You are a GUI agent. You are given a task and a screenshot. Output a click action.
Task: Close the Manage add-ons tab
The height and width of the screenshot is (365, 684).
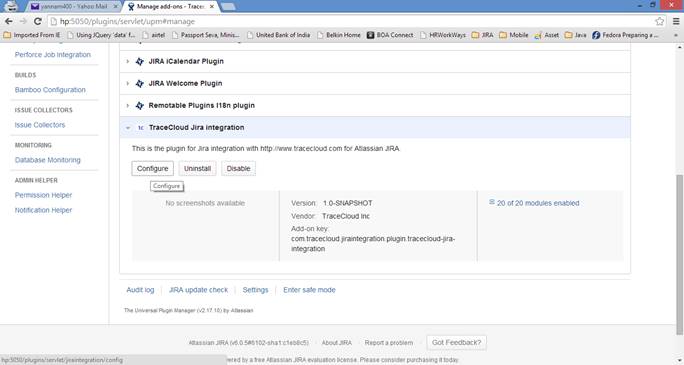click(x=212, y=7)
